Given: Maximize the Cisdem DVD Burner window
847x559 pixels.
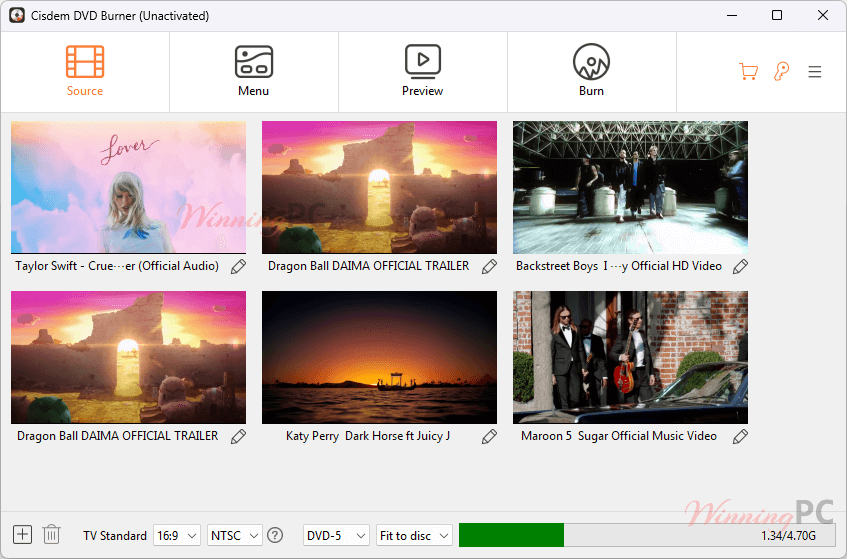Looking at the screenshot, I should coord(777,15).
